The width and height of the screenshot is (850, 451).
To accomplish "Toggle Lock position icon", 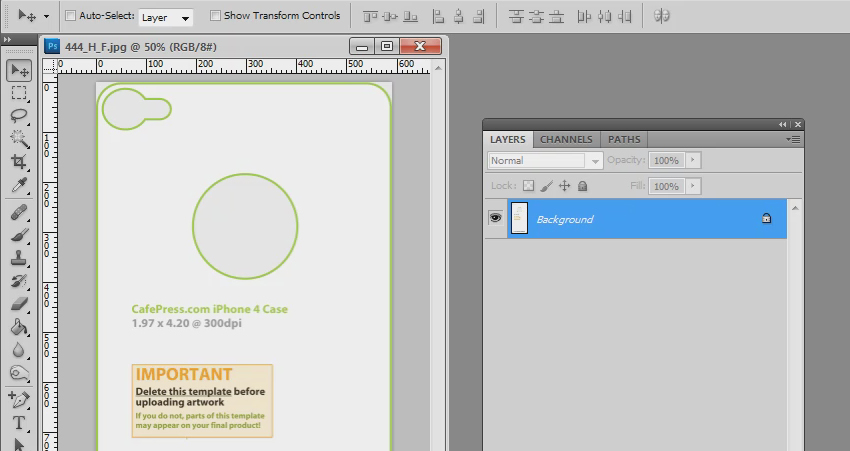I will click(x=564, y=186).
